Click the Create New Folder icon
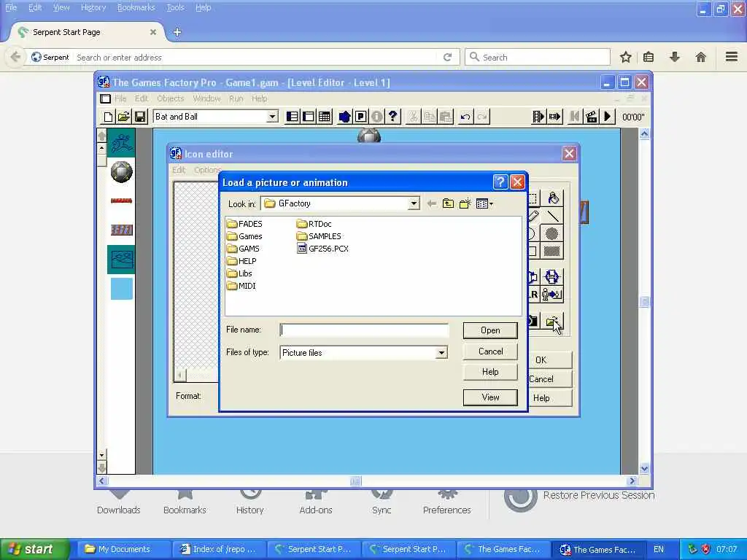Viewport: 747px width, 560px height. [465, 204]
